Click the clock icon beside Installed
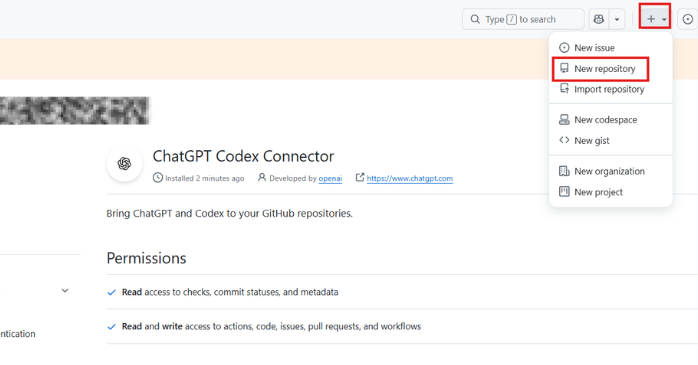 158,178
